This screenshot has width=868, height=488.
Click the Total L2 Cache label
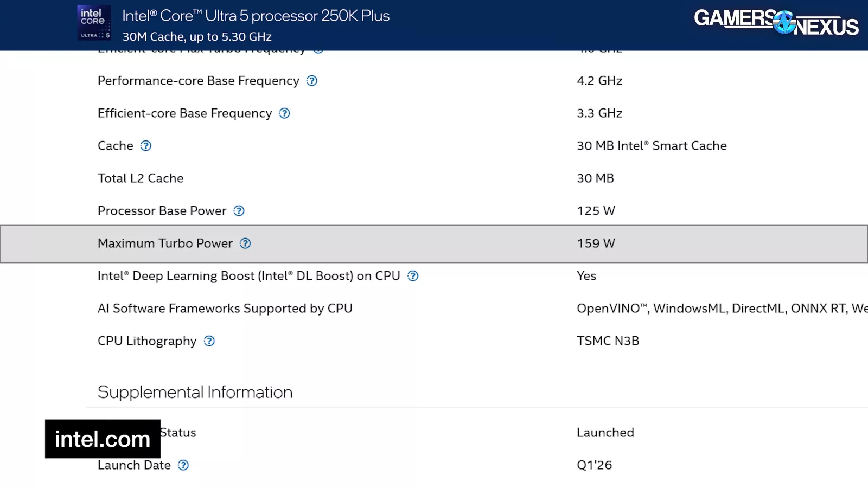tap(141, 178)
